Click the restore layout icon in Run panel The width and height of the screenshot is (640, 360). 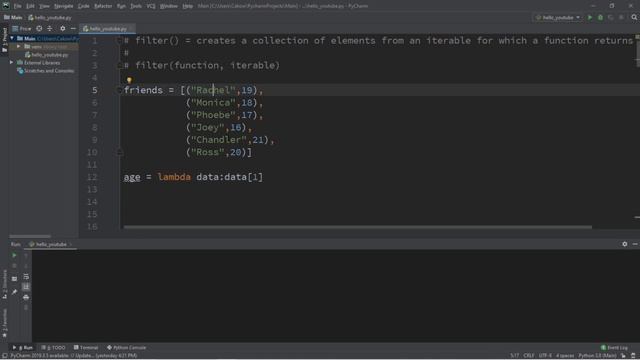pyautogui.click(x=14, y=279)
